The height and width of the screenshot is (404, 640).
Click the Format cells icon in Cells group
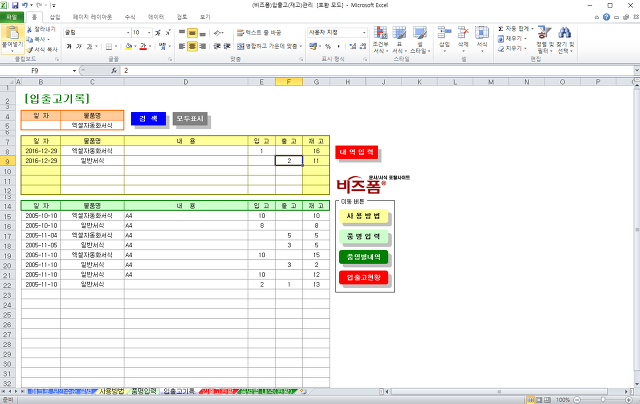click(482, 32)
